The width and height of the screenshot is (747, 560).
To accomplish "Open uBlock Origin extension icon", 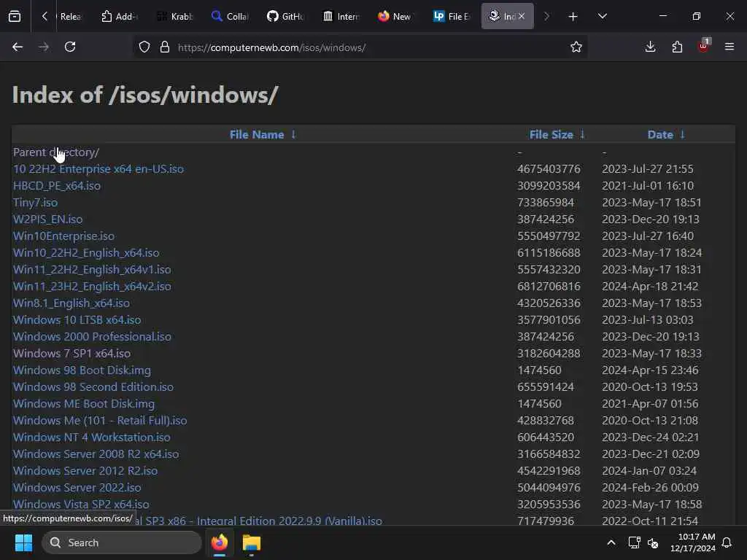I will (x=704, y=46).
